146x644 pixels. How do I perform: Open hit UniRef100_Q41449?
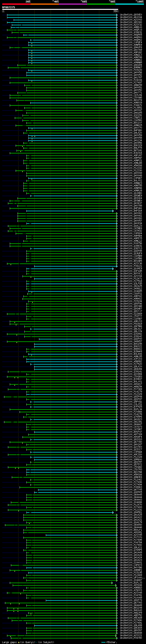coord(131,553)
